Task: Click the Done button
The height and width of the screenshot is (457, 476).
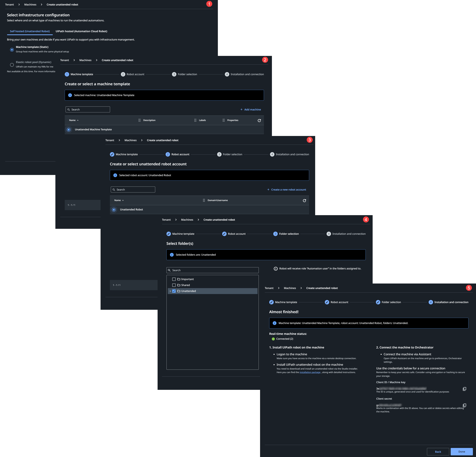Action: pos(461,451)
